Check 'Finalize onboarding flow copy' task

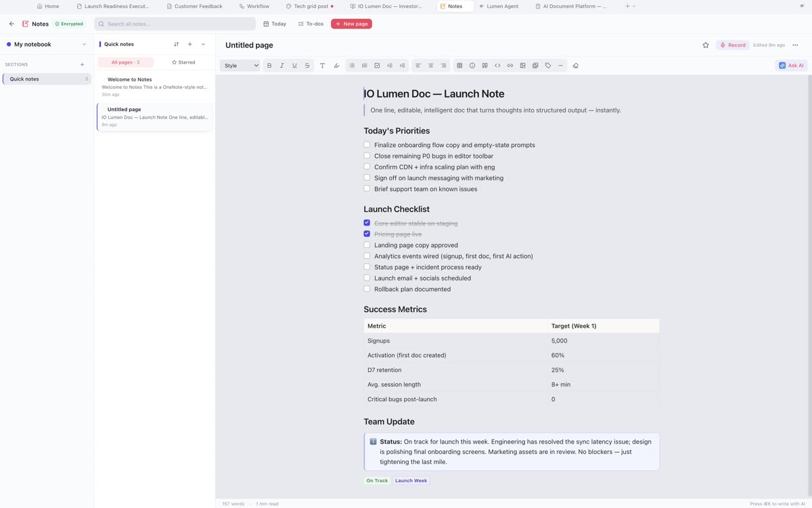point(367,145)
